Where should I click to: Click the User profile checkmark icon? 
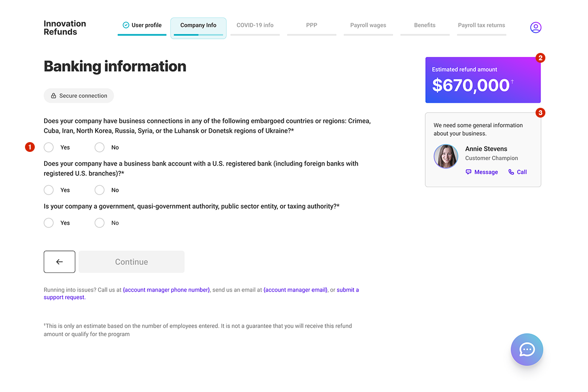click(126, 25)
